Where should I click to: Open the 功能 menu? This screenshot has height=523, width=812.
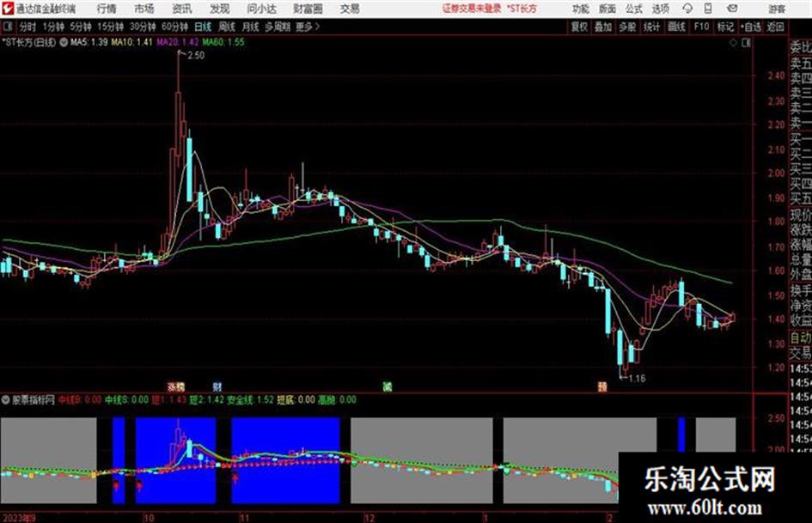point(581,9)
